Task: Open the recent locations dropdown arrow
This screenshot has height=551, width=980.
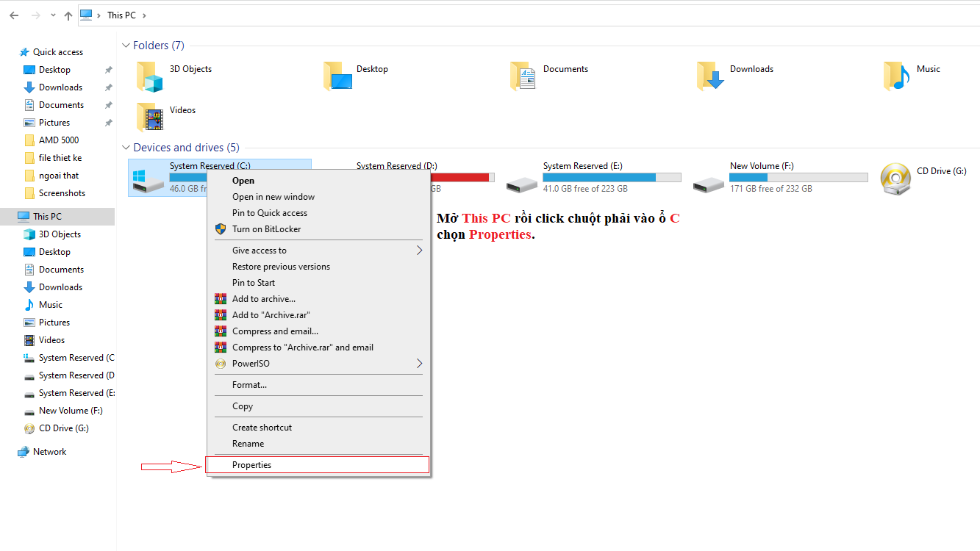Action: click(x=53, y=15)
